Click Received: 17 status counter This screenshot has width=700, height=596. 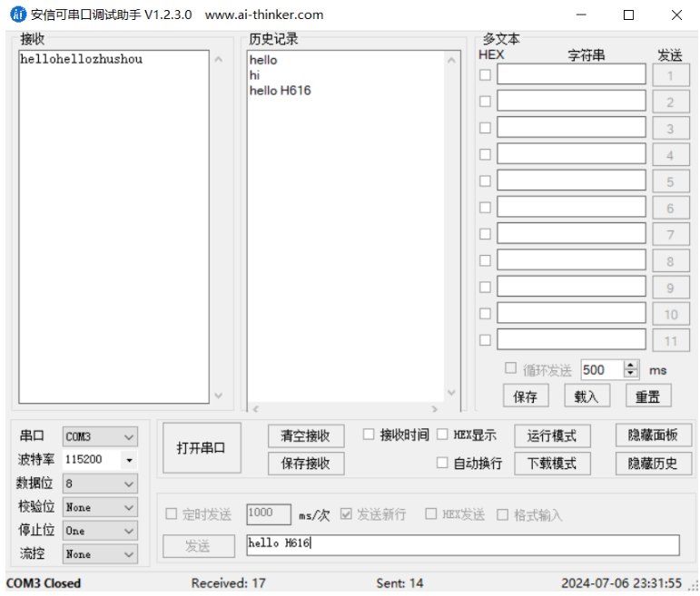[x=228, y=583]
